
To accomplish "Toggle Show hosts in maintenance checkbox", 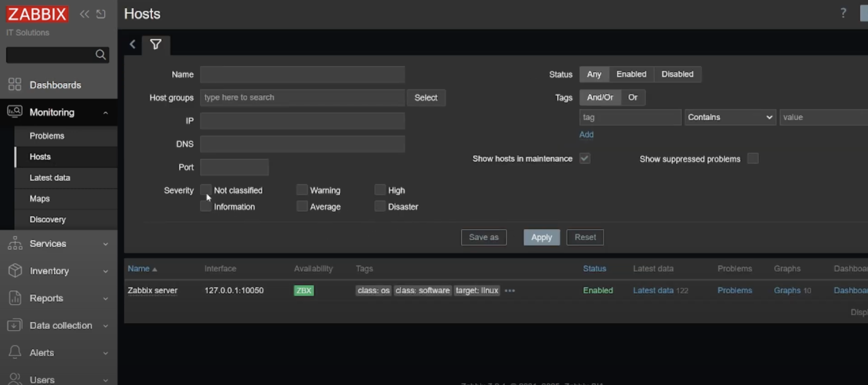I will (585, 159).
